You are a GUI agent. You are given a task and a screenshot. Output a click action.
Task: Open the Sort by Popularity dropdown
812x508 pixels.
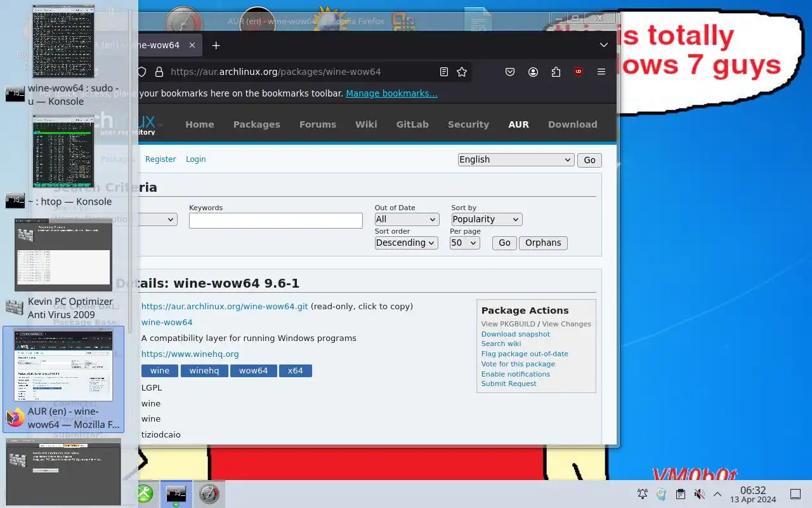click(x=487, y=219)
